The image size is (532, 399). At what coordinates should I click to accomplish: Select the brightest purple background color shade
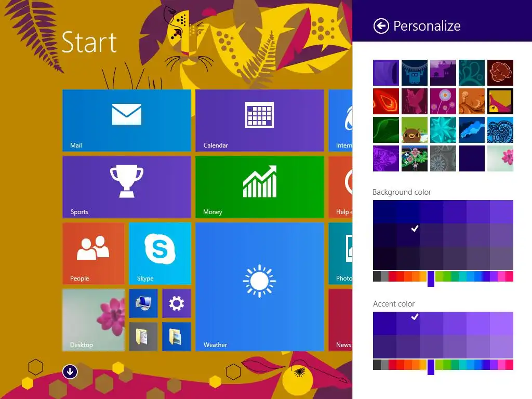501,212
